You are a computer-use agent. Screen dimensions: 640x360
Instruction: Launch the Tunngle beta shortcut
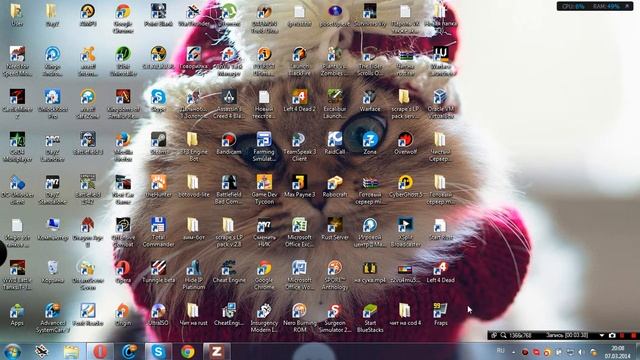pyautogui.click(x=158, y=271)
